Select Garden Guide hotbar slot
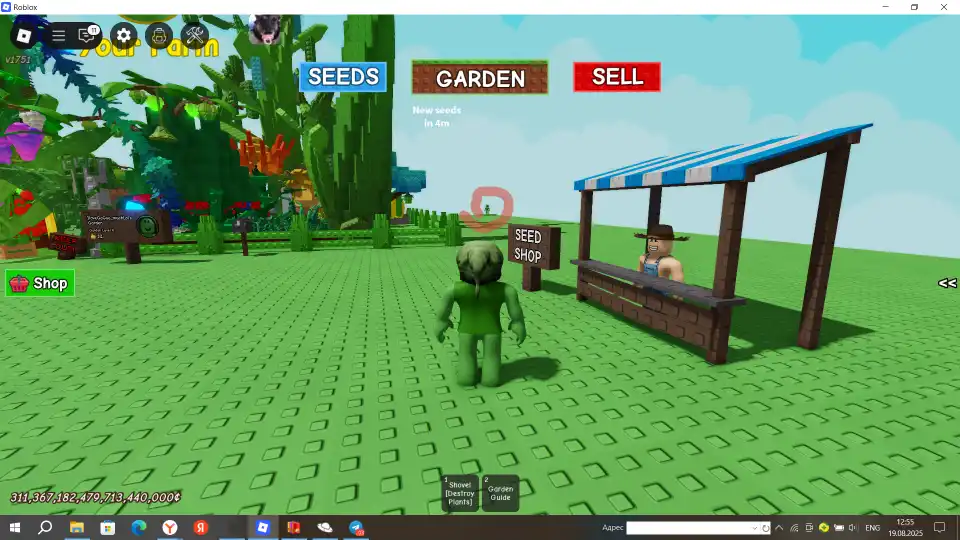This screenshot has height=540, width=960. (500, 493)
